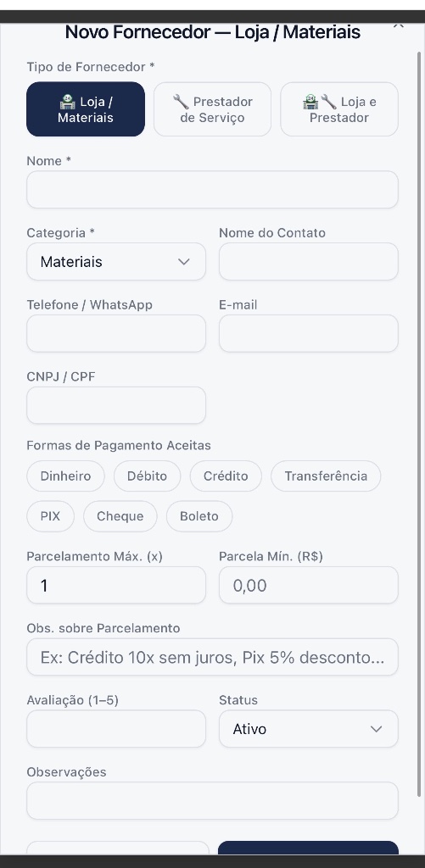
Task: Enable PIX as accepted payment
Action: [x=50, y=516]
